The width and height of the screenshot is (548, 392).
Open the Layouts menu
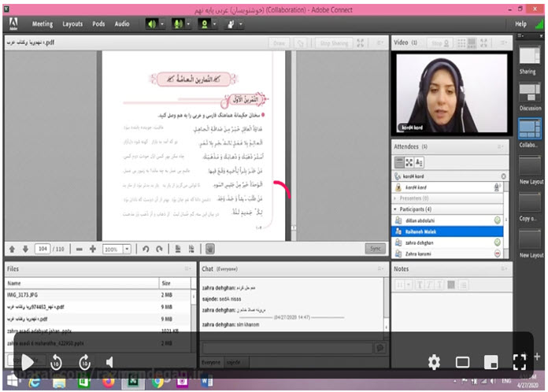(x=72, y=24)
